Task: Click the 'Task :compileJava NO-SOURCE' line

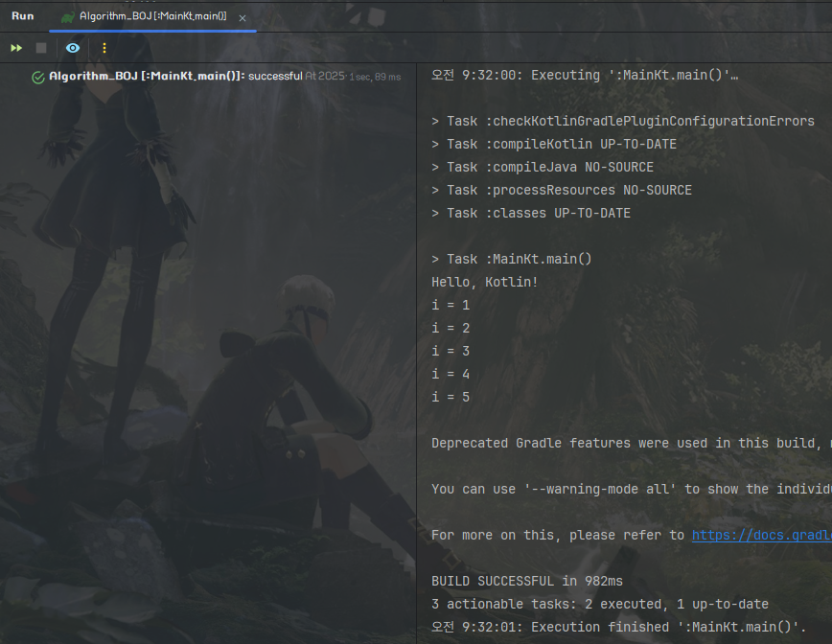Action: pos(543,167)
